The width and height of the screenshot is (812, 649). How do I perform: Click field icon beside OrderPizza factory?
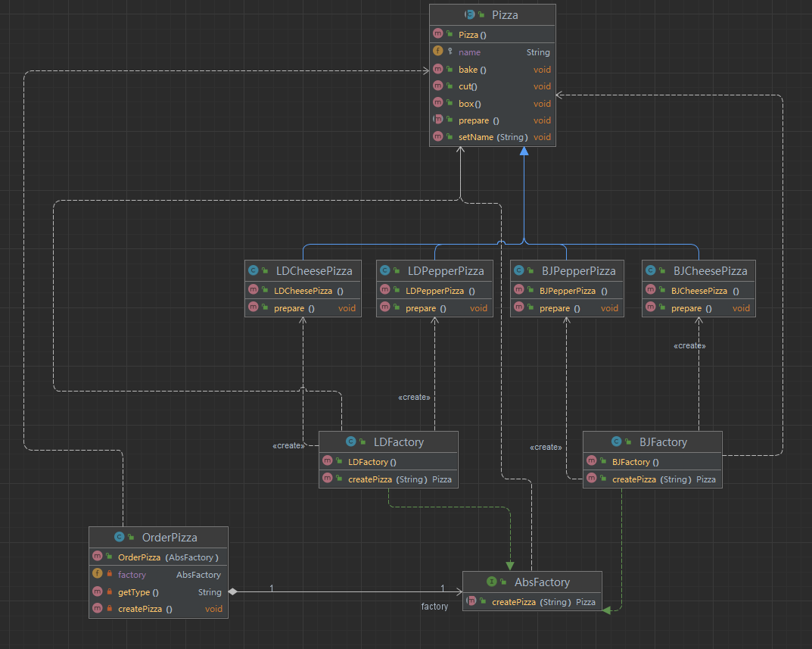point(98,573)
